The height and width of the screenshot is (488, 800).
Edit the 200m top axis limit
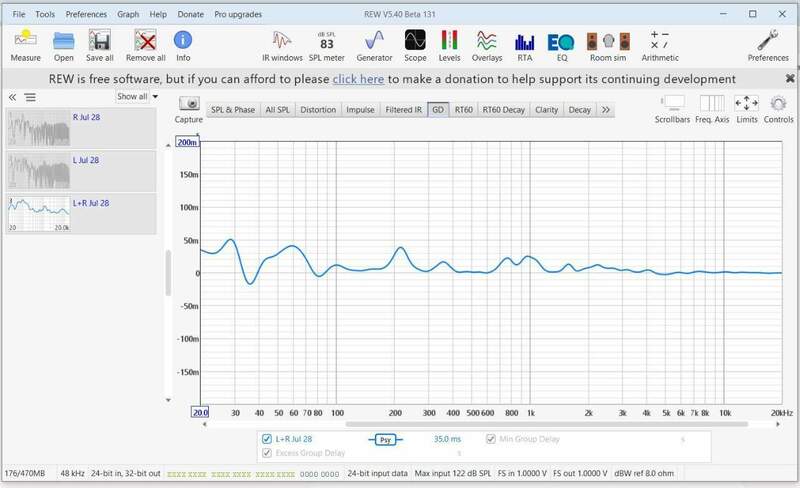click(187, 142)
